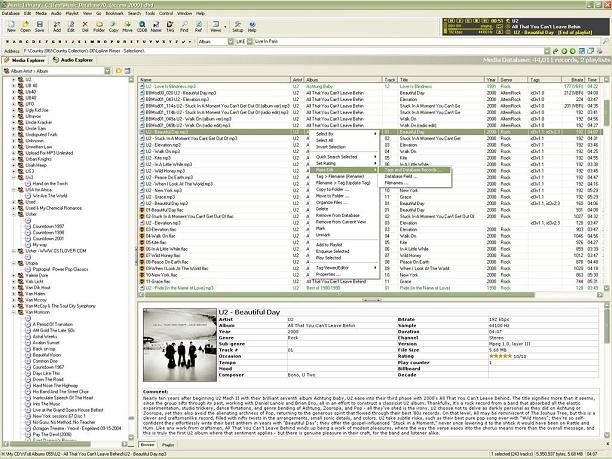The height and width of the screenshot is (459, 612).
Task: Click the CDDB lookup toolbar icon
Action: pos(142,25)
